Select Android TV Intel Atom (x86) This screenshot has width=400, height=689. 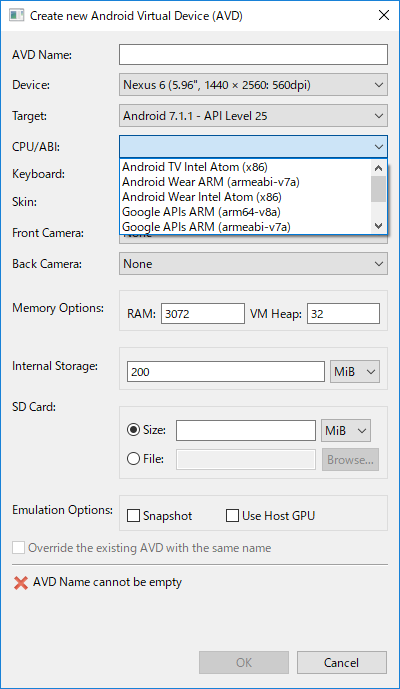[x=245, y=167]
